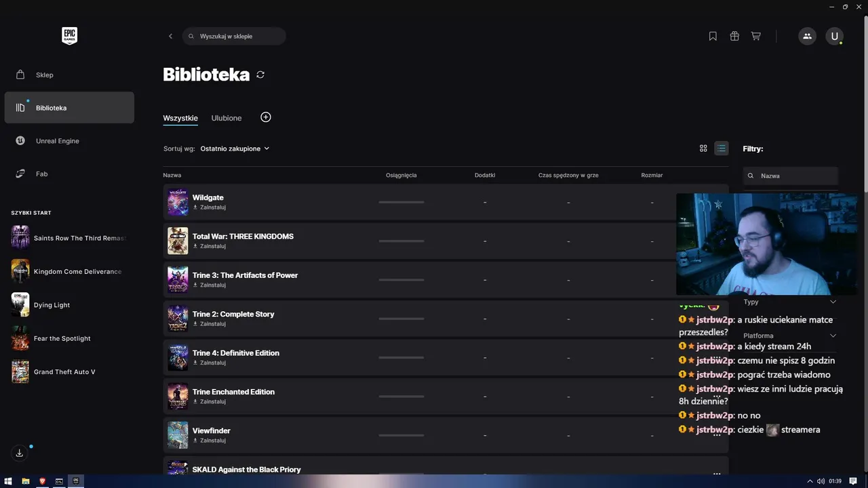
Task: Open the wishlist bookmark icon
Action: point(713,36)
